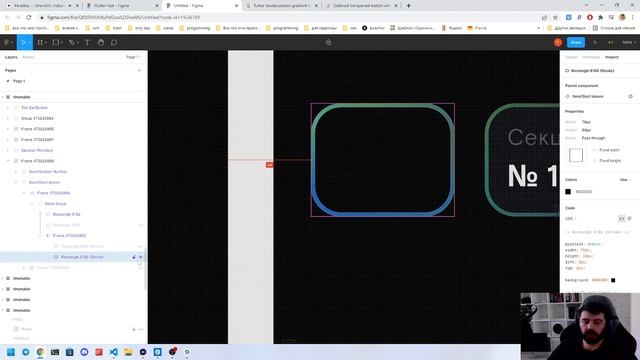Switch to code view in the Code section

[622, 219]
